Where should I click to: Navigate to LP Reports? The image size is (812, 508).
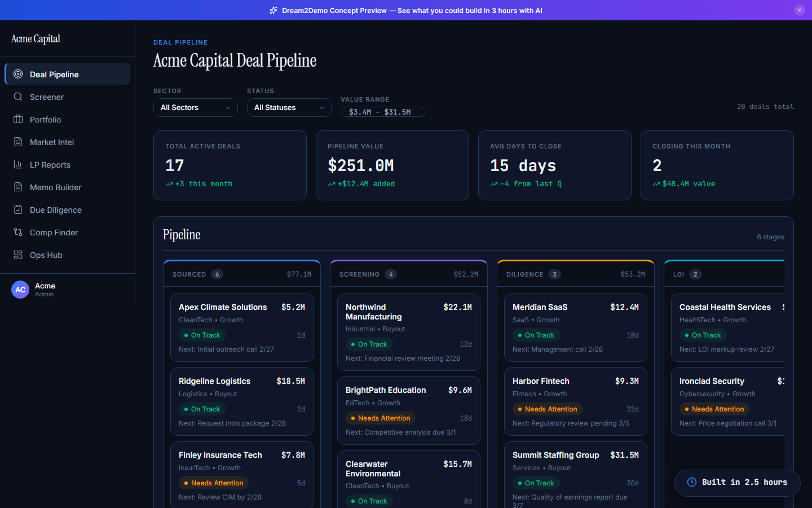50,164
